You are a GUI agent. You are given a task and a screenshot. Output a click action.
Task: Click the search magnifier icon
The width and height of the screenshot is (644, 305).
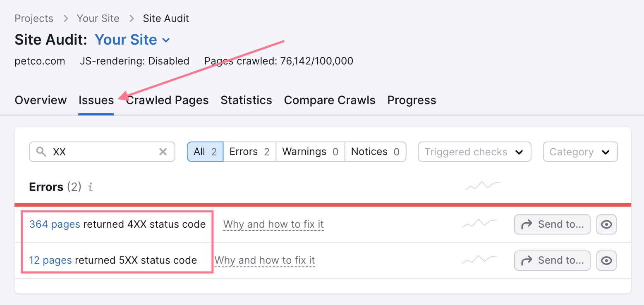coord(41,152)
